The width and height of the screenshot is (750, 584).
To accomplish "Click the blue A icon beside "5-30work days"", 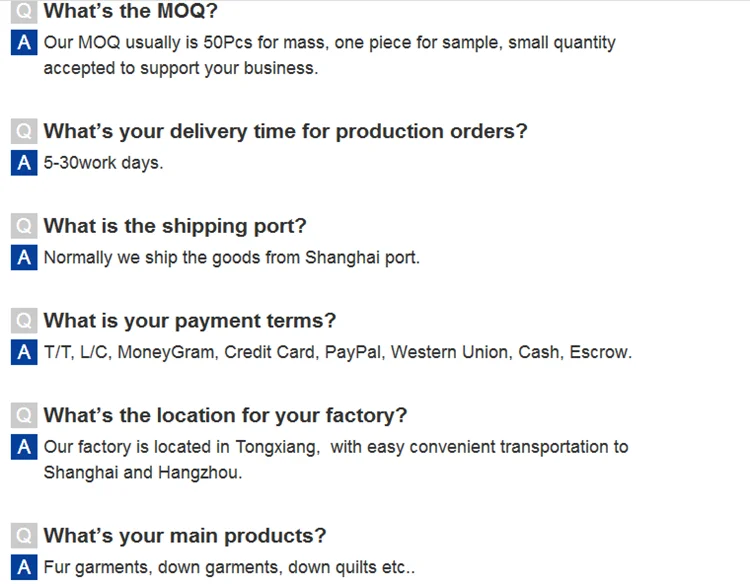I will pyautogui.click(x=24, y=162).
